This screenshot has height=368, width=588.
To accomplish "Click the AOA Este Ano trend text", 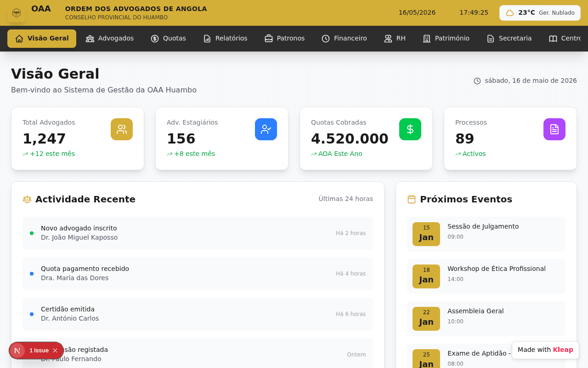I will tap(340, 154).
